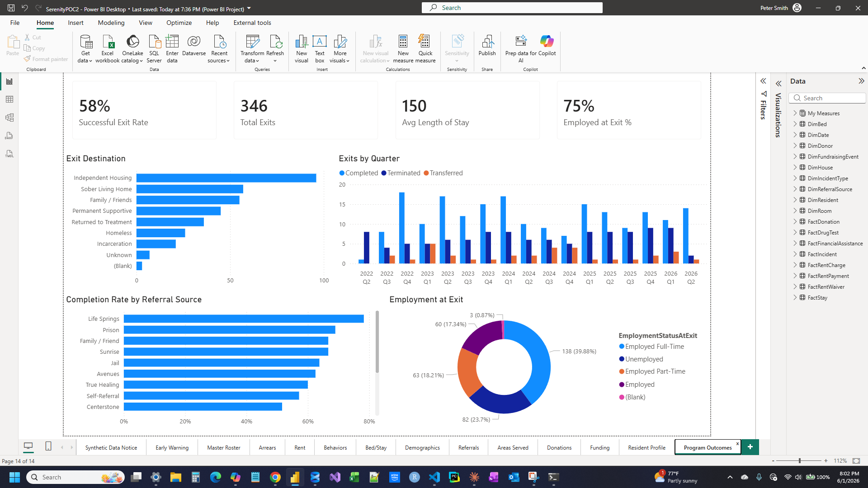Publish the report

487,45
